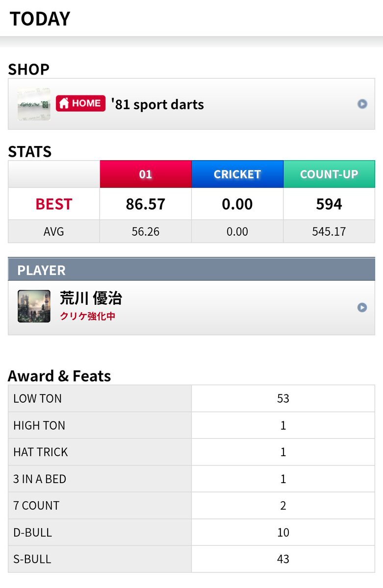This screenshot has height=588, width=383.
Task: Select the 01 stats tab
Action: (146, 174)
